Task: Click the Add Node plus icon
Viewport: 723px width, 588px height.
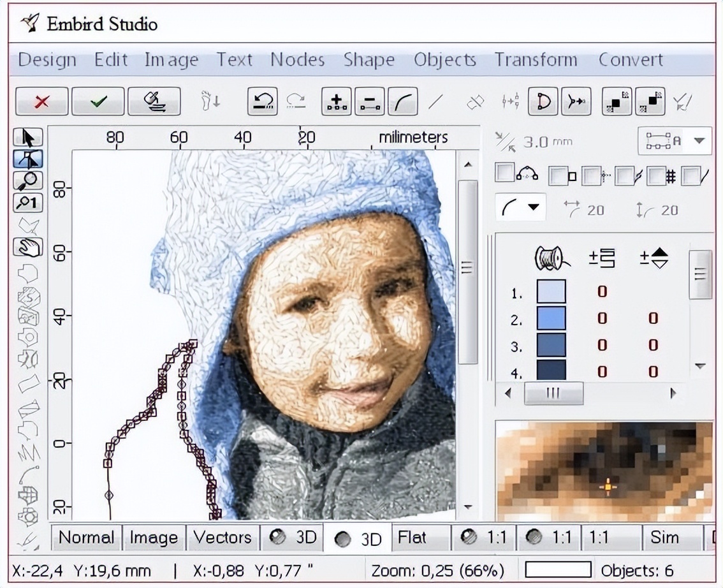Action: pos(336,101)
